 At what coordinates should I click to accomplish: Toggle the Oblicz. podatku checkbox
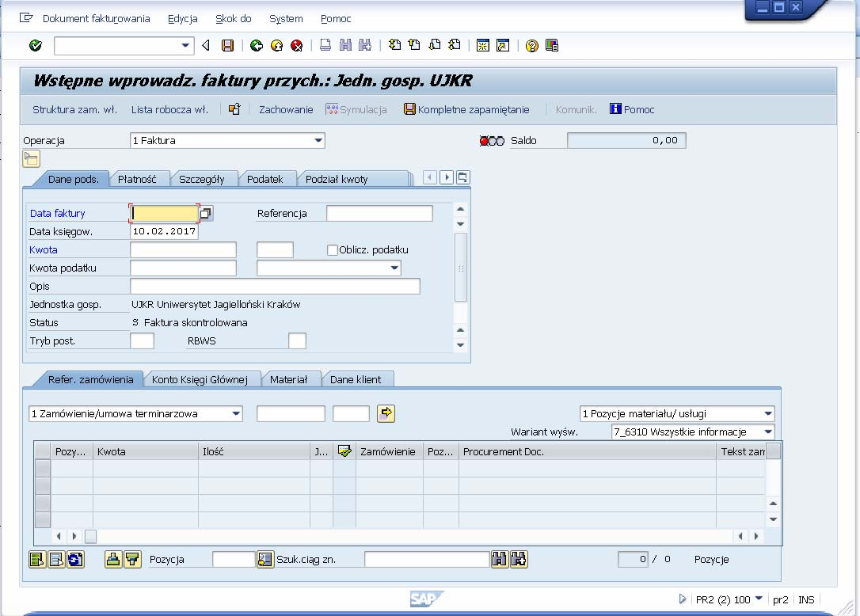click(x=333, y=250)
